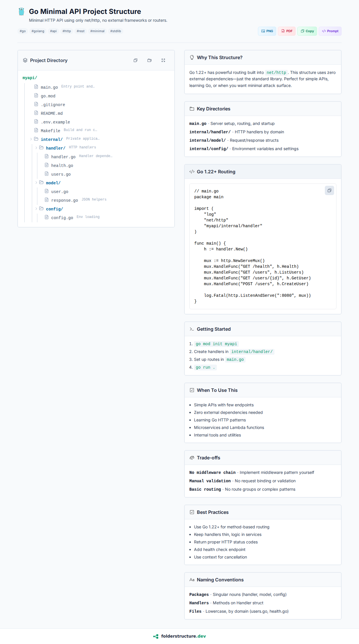The width and height of the screenshot is (359, 644).
Task: Expand Project Directory to fullscreen
Action: click(163, 60)
